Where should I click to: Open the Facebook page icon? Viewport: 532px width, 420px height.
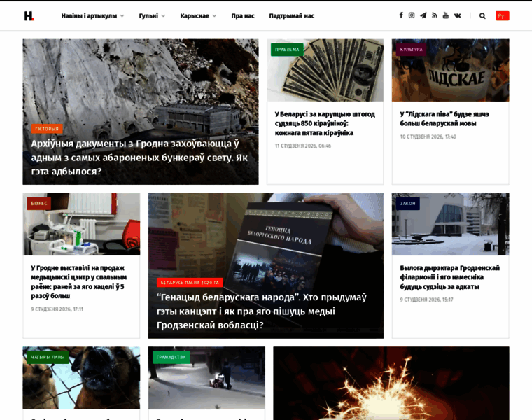pos(401,15)
